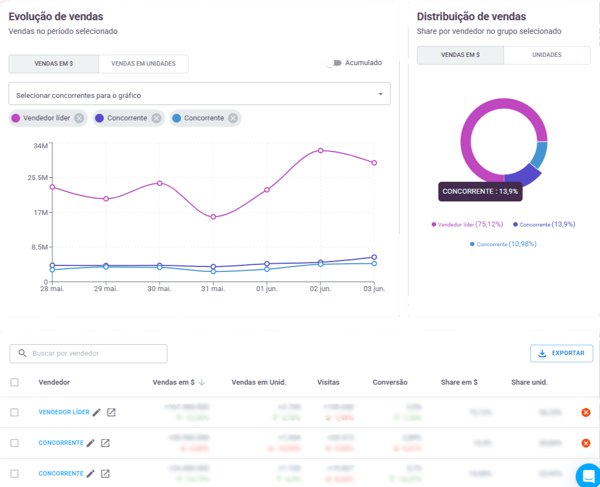Click the pink line point at 01 jun.
600x487 pixels.
(x=267, y=190)
